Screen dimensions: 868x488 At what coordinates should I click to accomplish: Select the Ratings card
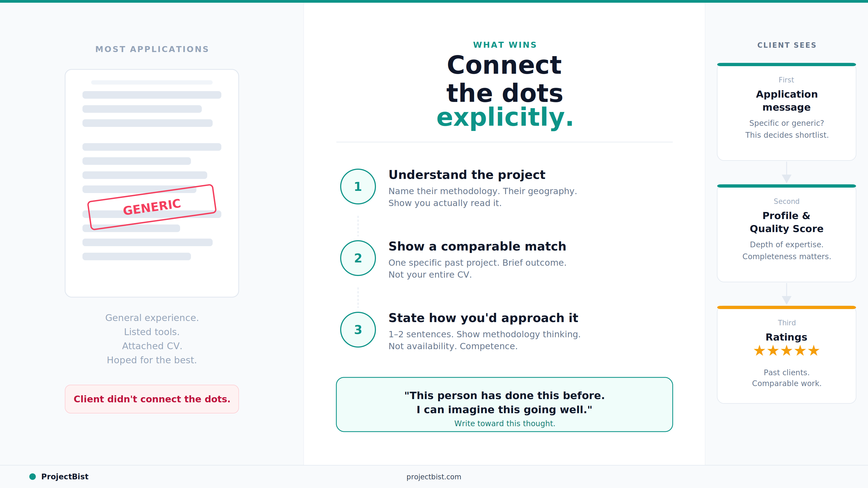[786, 355]
